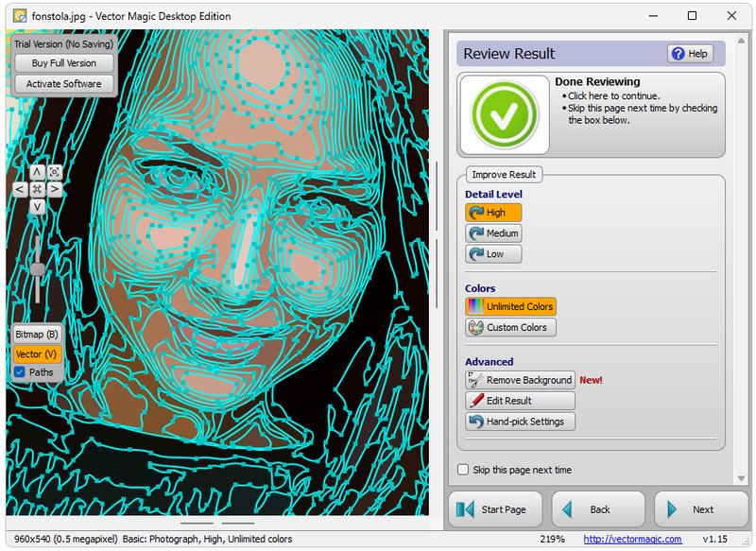Click Activate Software button
This screenshot has height=551, width=756.
coord(64,84)
